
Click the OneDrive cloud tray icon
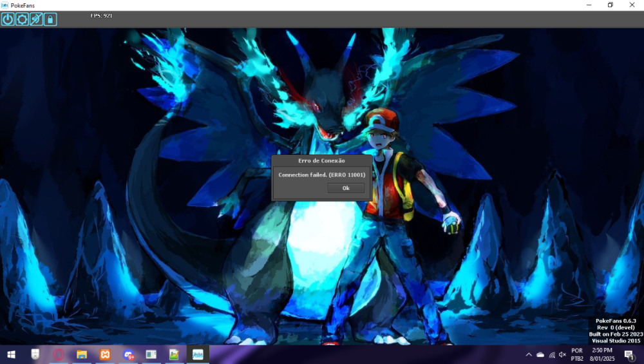click(x=540, y=354)
